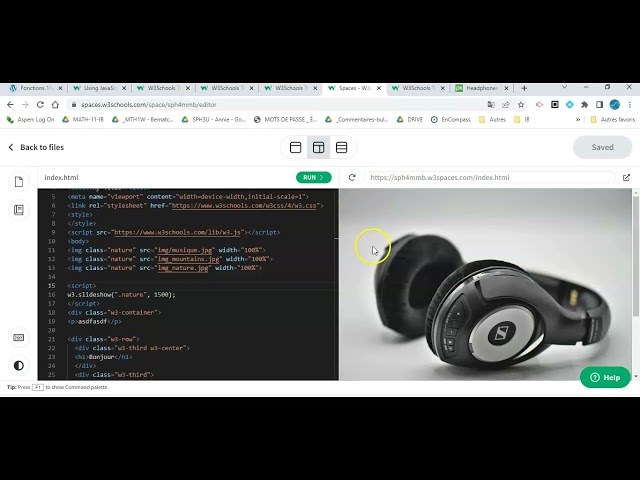Viewport: 640px width, 480px height.
Task: Close the Fonctions tab
Action: point(60,88)
